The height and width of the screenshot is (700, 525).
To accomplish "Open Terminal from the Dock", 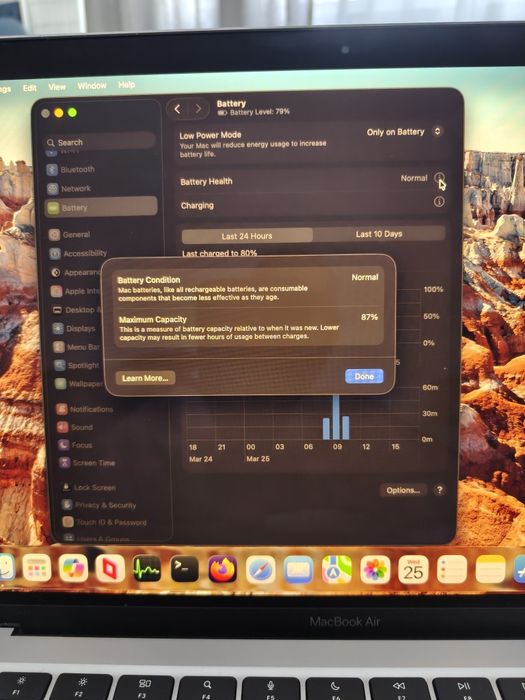I will (x=184, y=569).
